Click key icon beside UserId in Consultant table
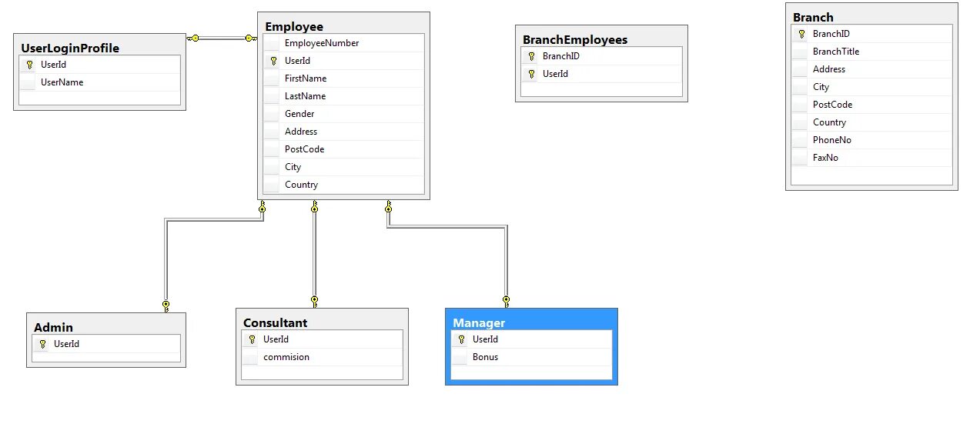This screenshot has height=444, width=980. point(252,339)
